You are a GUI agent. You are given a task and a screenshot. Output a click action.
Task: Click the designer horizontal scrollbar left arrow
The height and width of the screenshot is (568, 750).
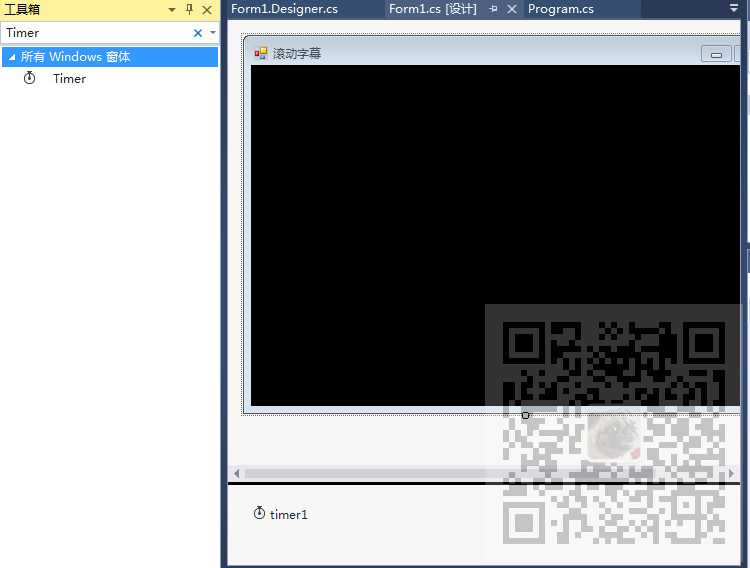tap(237, 473)
